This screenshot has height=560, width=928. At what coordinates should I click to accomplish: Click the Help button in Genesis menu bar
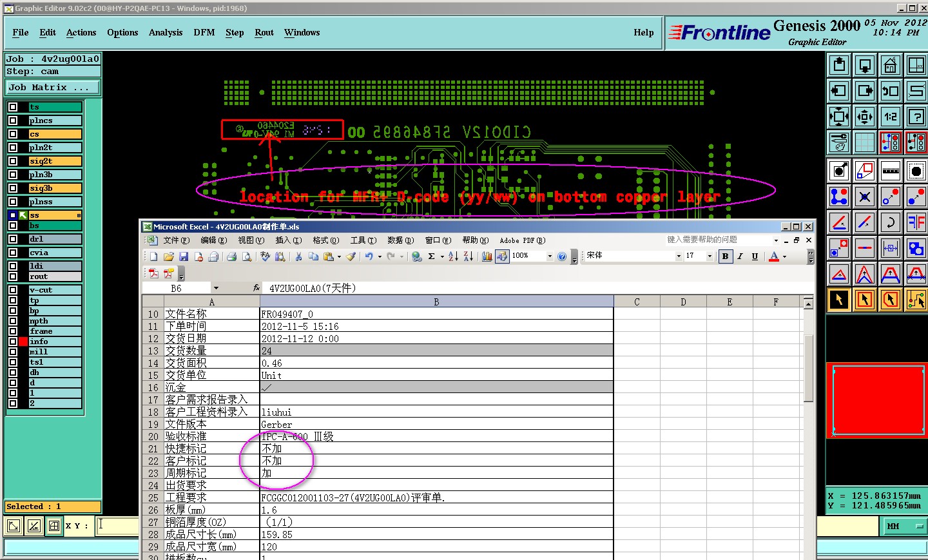[x=644, y=32]
